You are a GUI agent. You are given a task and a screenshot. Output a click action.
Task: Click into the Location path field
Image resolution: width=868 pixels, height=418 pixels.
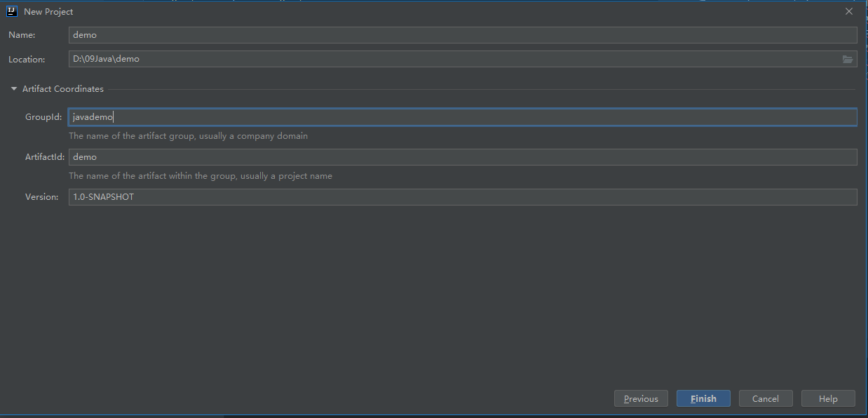454,59
